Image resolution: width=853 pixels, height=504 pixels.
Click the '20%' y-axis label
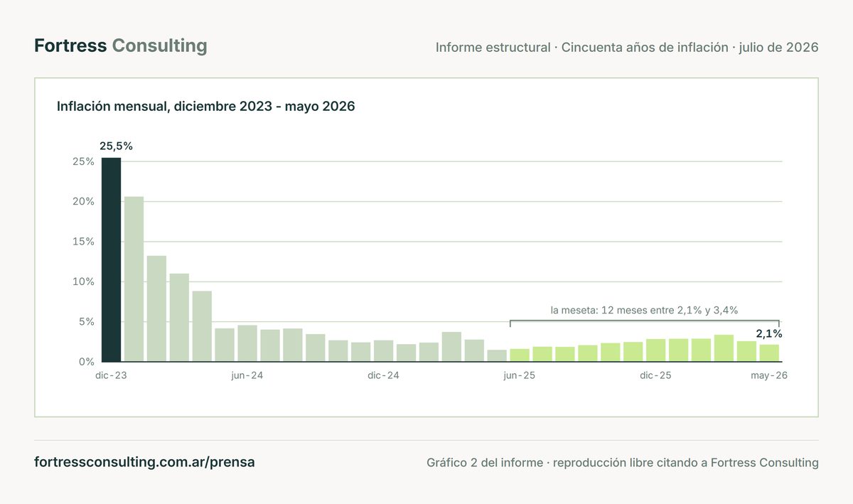84,201
